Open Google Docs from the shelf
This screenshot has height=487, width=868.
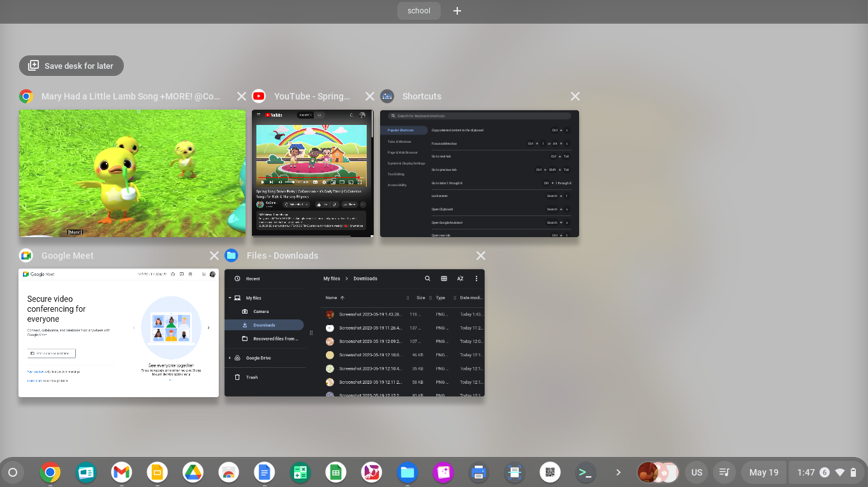point(263,472)
